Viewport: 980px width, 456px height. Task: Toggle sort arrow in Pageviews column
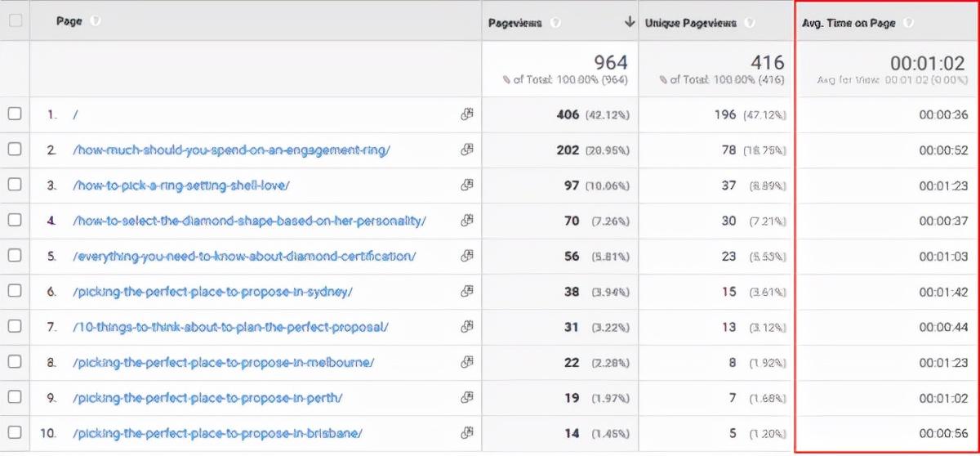pos(629,23)
